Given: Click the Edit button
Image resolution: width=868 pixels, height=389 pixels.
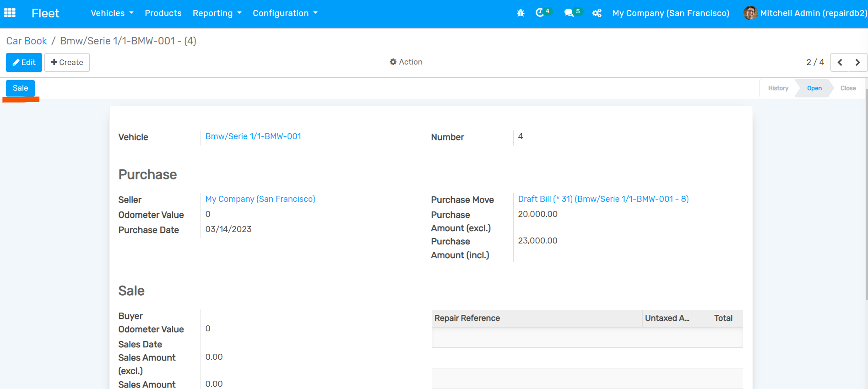Looking at the screenshot, I should click(24, 62).
